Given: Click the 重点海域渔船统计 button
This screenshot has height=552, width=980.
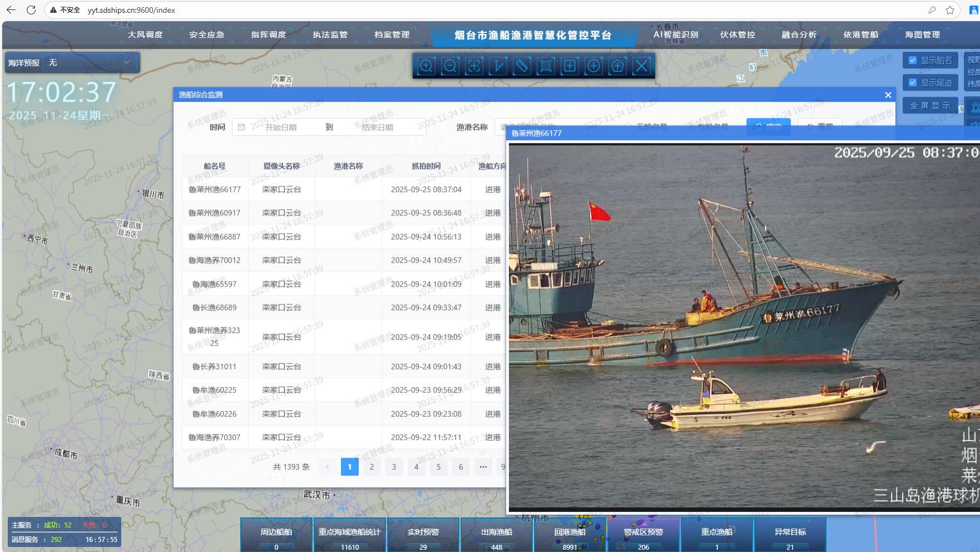Looking at the screenshot, I should coord(350,535).
